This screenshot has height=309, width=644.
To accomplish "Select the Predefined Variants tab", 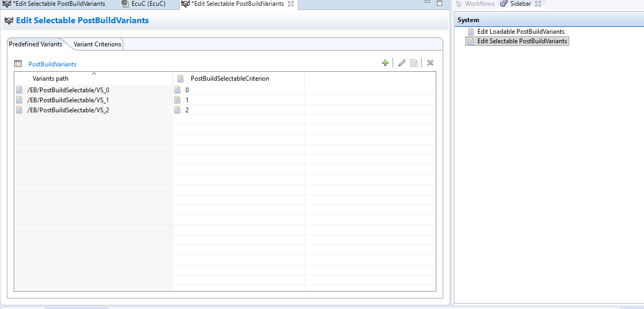I will (x=36, y=44).
